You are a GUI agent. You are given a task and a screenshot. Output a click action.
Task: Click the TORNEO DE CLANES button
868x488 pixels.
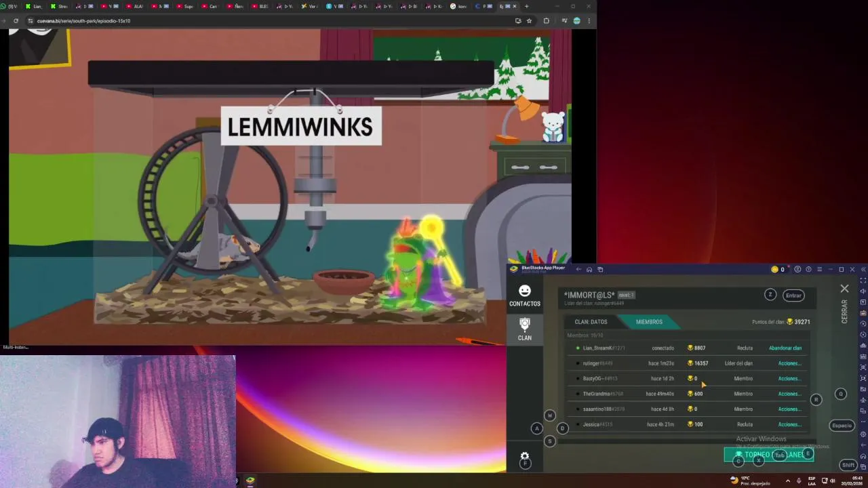coord(768,455)
